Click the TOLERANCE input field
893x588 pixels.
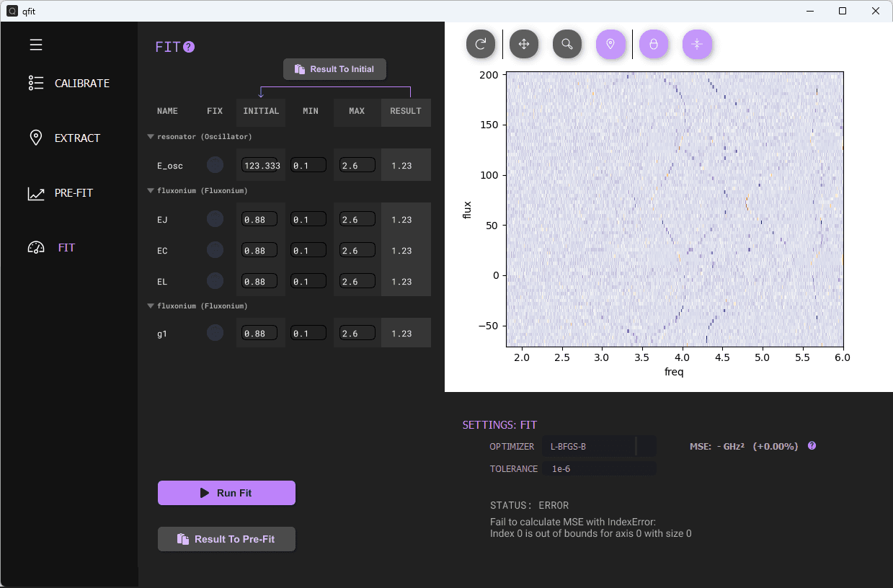pos(600,469)
